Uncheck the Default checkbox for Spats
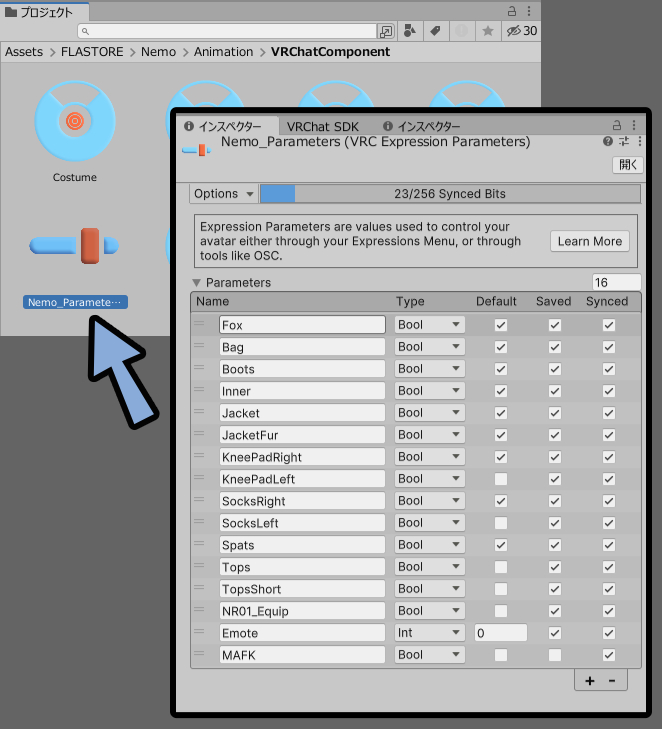The image size is (662, 729). [501, 545]
